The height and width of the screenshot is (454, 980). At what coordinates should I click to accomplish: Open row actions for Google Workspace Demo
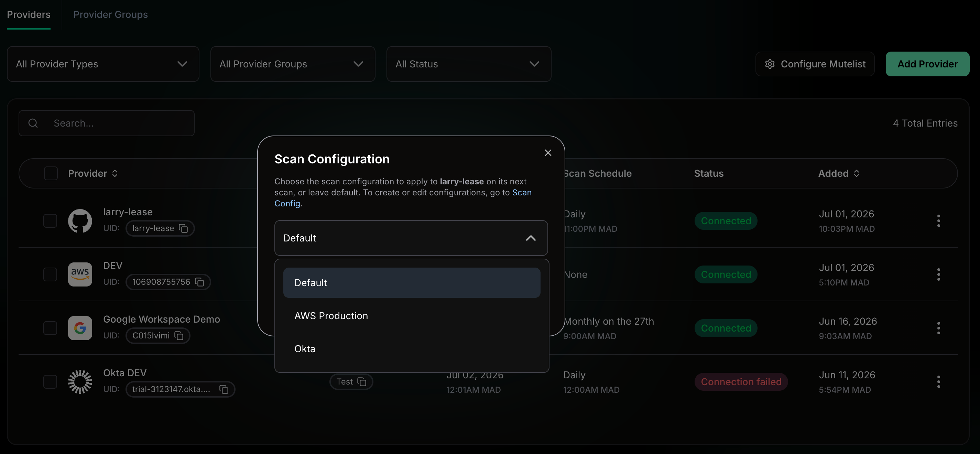click(x=938, y=328)
